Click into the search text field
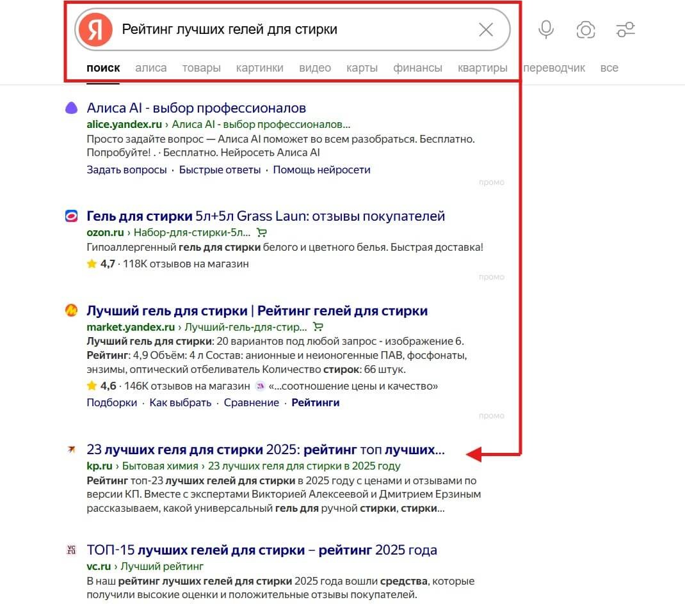The image size is (685, 616). point(288,29)
